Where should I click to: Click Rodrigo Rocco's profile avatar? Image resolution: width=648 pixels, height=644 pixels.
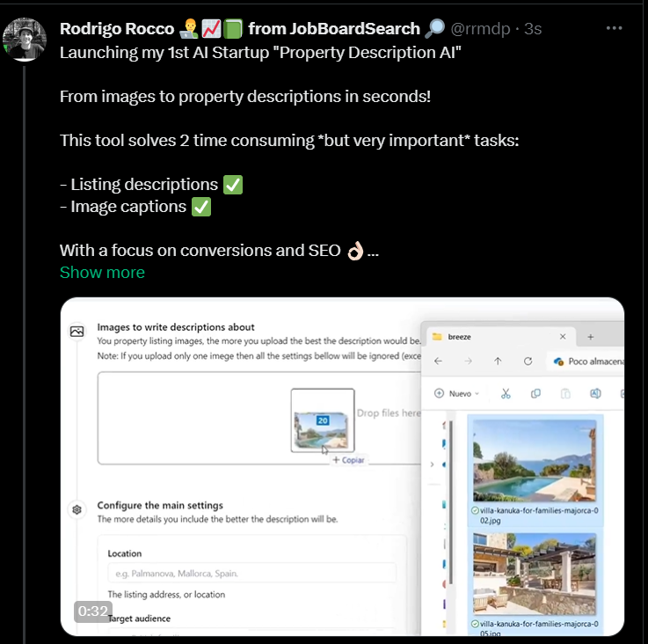(x=23, y=40)
